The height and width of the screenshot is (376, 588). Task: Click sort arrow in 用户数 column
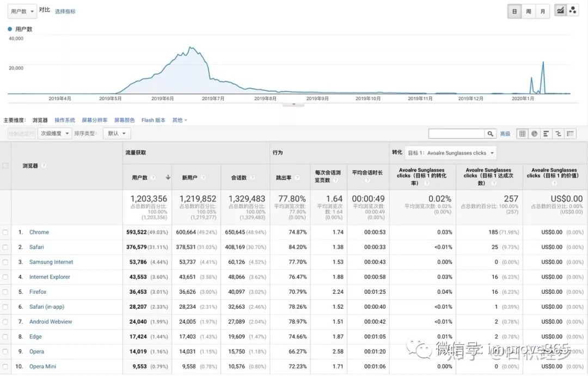[x=168, y=177]
